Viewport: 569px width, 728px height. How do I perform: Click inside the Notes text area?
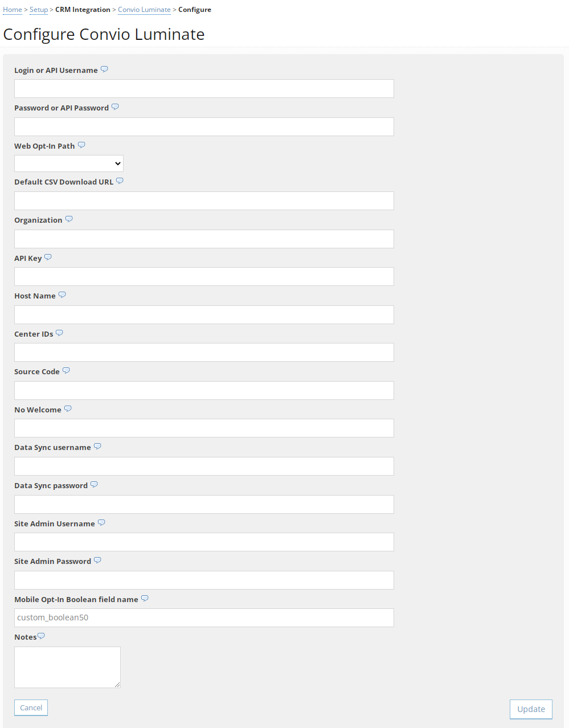[67, 666]
